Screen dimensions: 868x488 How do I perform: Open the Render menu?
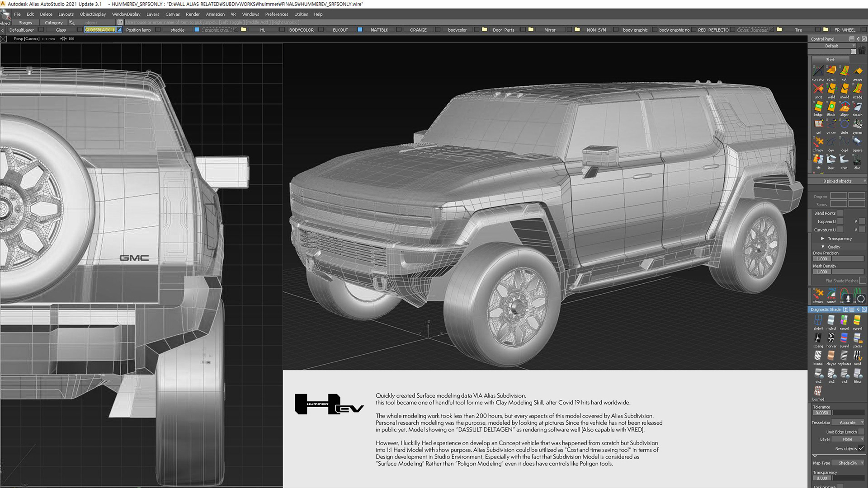[193, 14]
